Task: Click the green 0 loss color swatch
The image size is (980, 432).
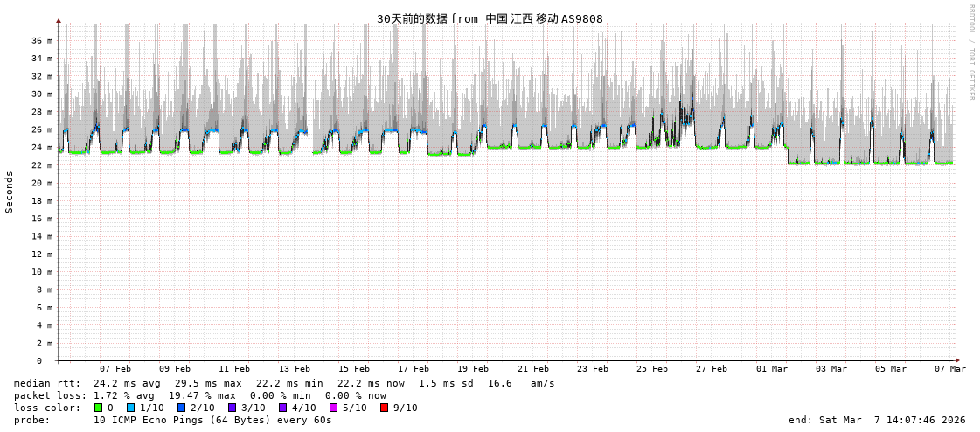Action: point(99,408)
